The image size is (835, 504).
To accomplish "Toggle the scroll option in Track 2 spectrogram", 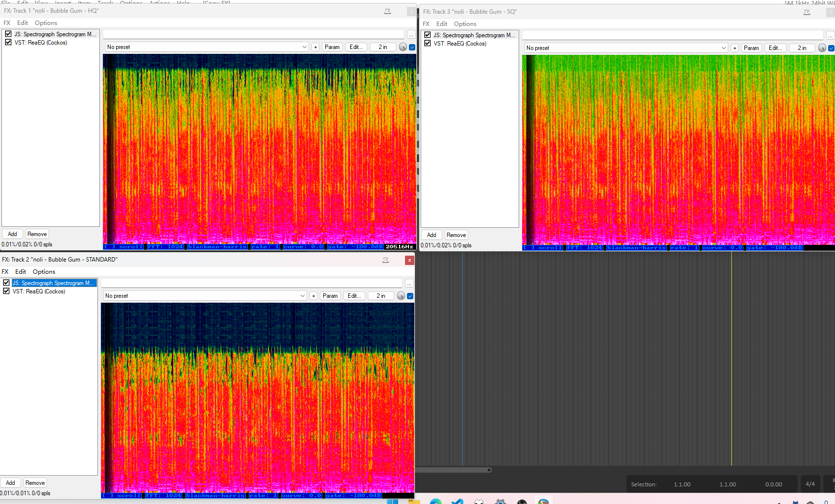I will coord(121,496).
